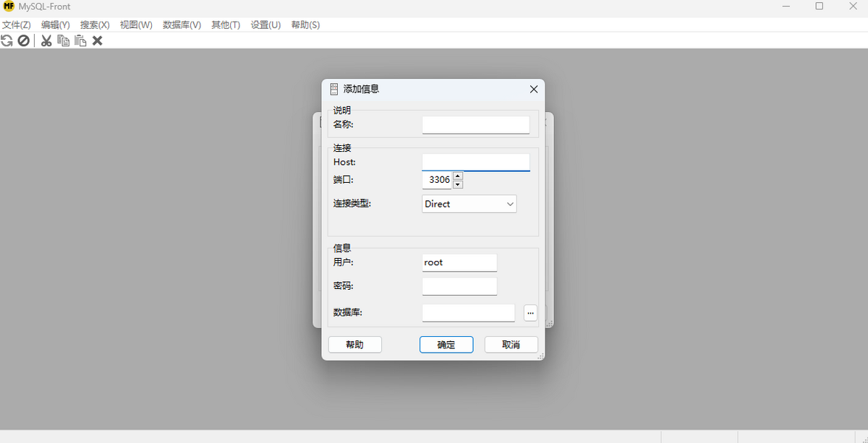Click the Stop (cancel) toolbar icon
868x443 pixels.
click(x=24, y=40)
